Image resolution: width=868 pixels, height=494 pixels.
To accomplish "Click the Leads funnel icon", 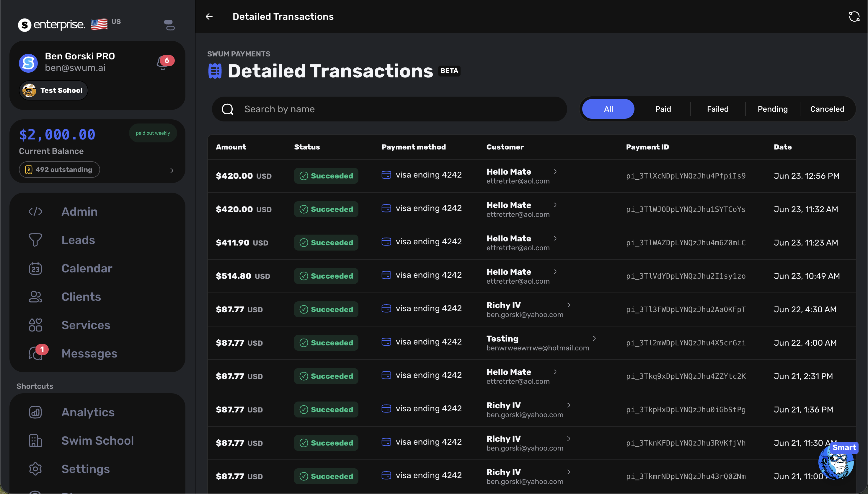I will point(35,240).
